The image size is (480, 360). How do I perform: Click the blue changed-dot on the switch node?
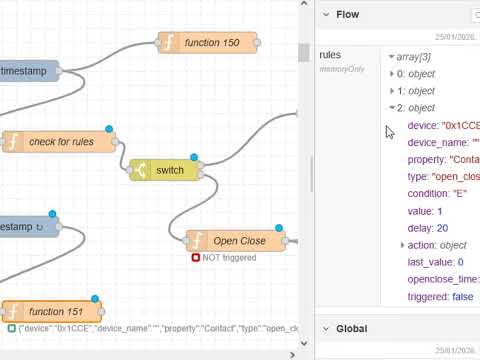click(x=194, y=157)
